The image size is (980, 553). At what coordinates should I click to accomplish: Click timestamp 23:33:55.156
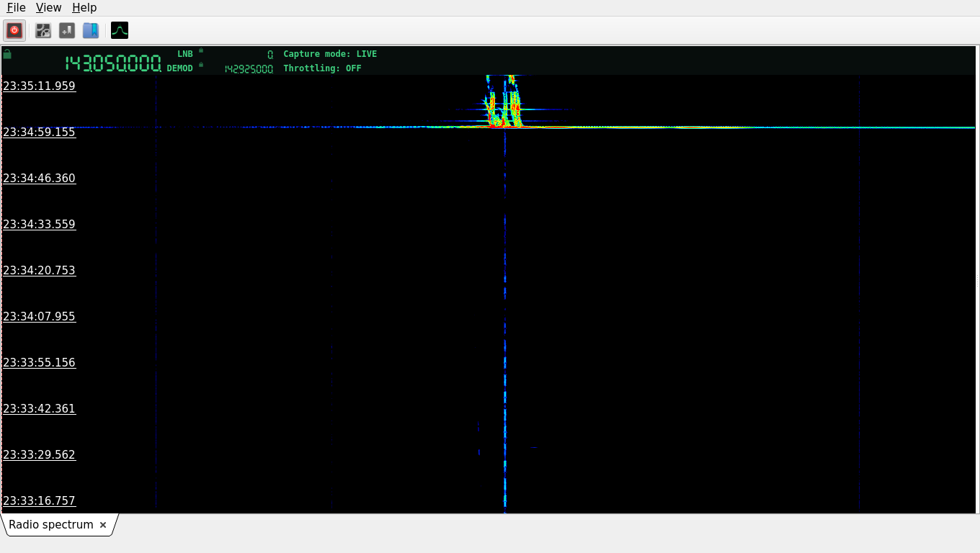[x=40, y=363]
